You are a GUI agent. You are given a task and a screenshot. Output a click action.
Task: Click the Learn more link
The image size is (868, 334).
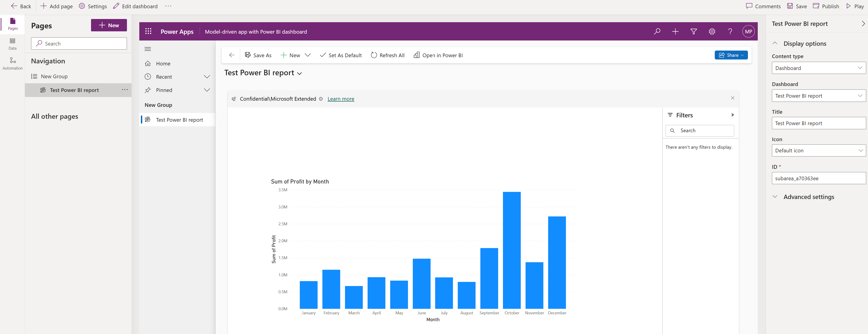[x=341, y=99]
